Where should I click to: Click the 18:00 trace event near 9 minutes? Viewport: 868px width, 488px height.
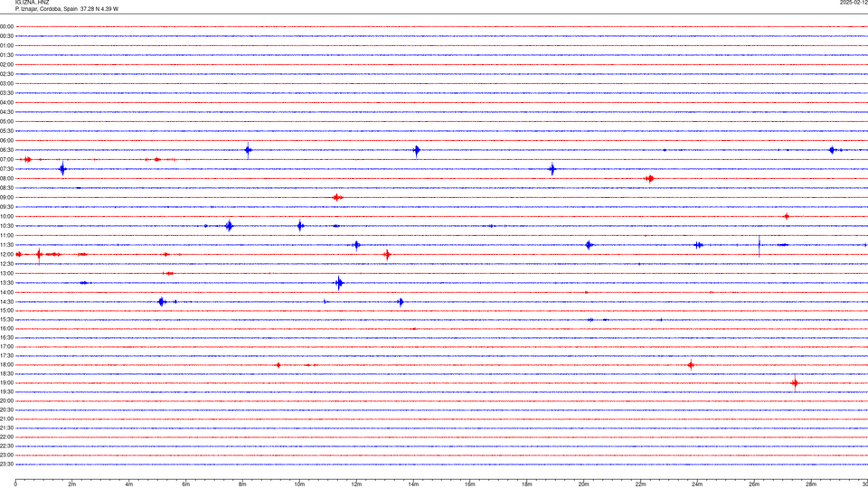pos(278,365)
